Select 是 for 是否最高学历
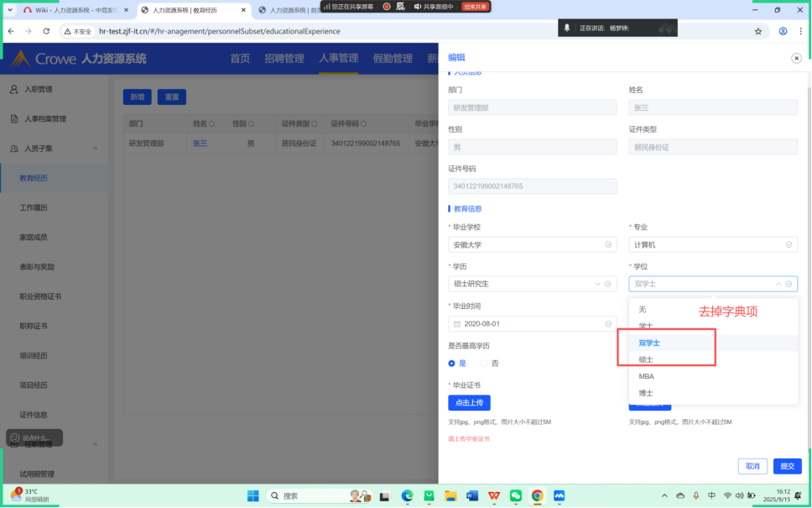 point(451,364)
